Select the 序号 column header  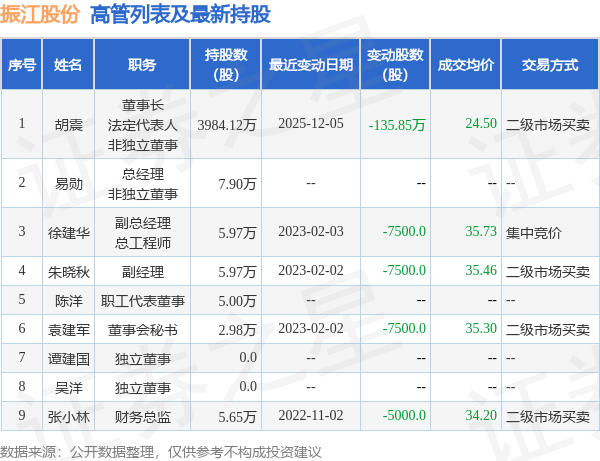pyautogui.click(x=22, y=65)
